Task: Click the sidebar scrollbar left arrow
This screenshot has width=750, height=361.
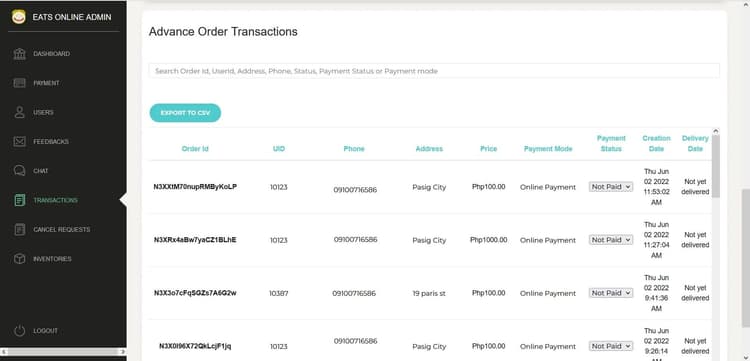Action: pos(3,352)
